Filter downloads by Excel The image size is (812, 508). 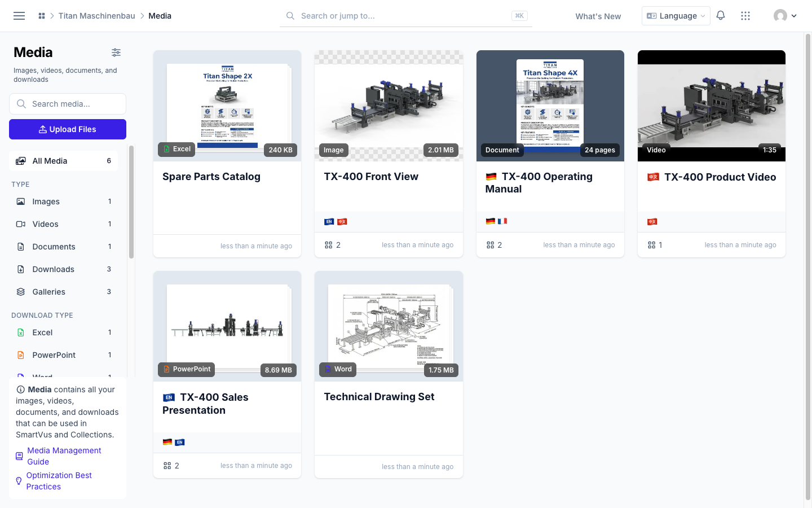coord(64,332)
